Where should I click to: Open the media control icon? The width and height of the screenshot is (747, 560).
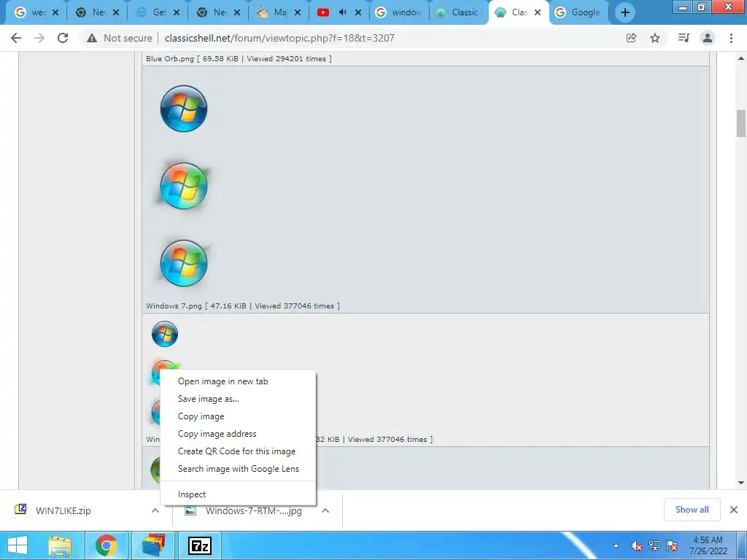(684, 38)
